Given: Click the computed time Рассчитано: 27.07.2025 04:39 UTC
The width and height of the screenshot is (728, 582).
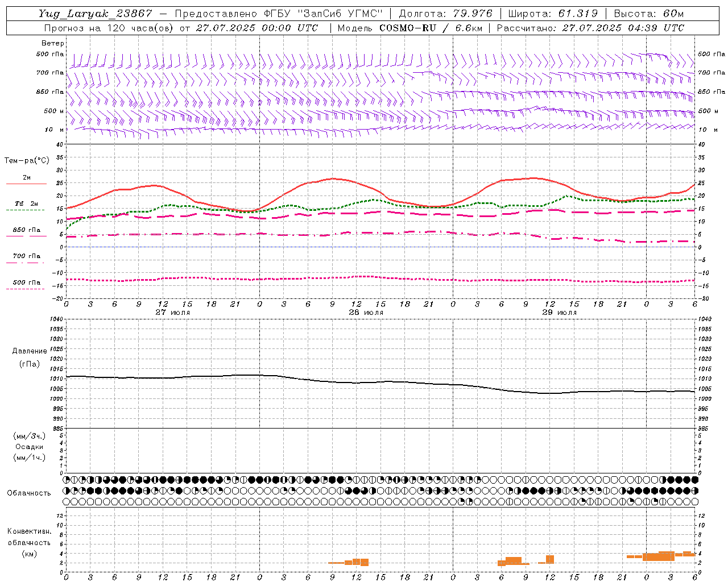Looking at the screenshot, I should [x=590, y=28].
